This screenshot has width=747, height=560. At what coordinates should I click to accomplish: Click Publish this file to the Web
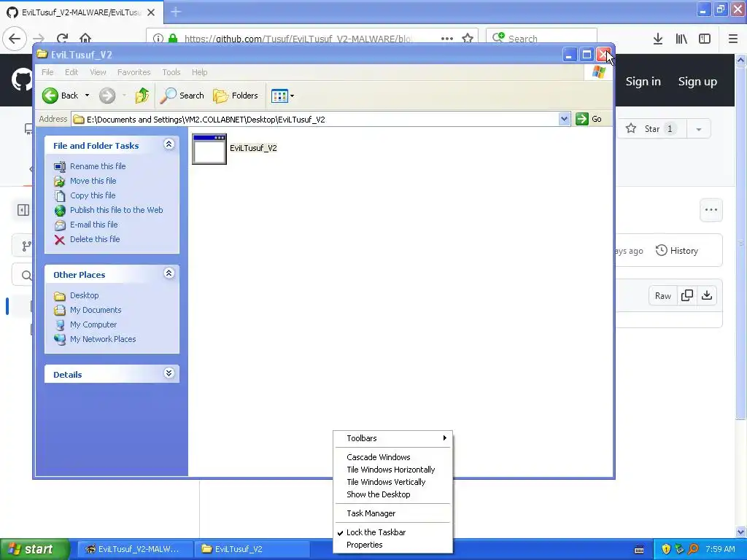(x=116, y=210)
